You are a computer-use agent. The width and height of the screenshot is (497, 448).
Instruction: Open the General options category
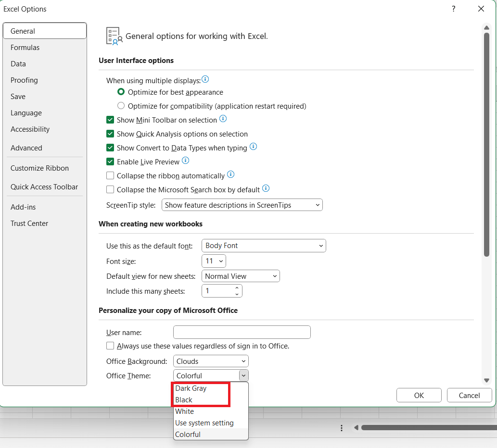tap(45, 31)
